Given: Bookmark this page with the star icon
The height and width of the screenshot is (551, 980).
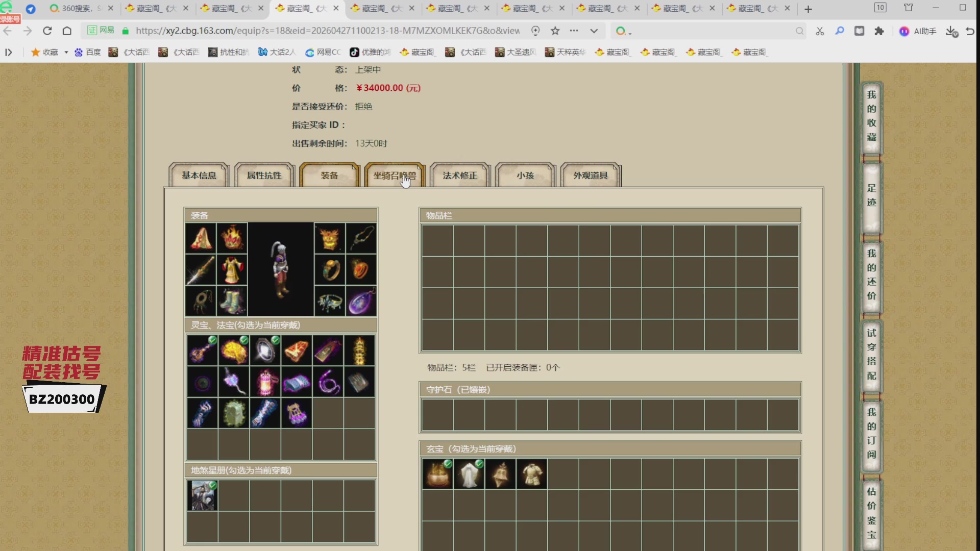Looking at the screenshot, I should (555, 31).
